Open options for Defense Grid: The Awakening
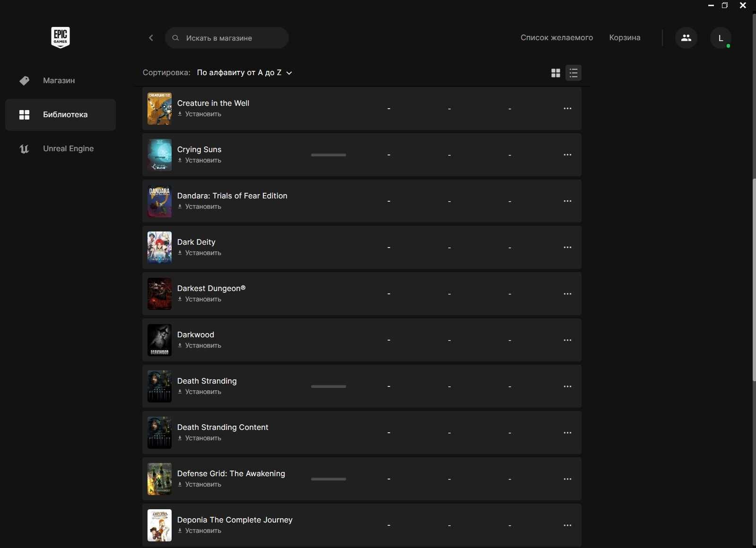Screen dimensions: 756x548 click(x=567, y=479)
